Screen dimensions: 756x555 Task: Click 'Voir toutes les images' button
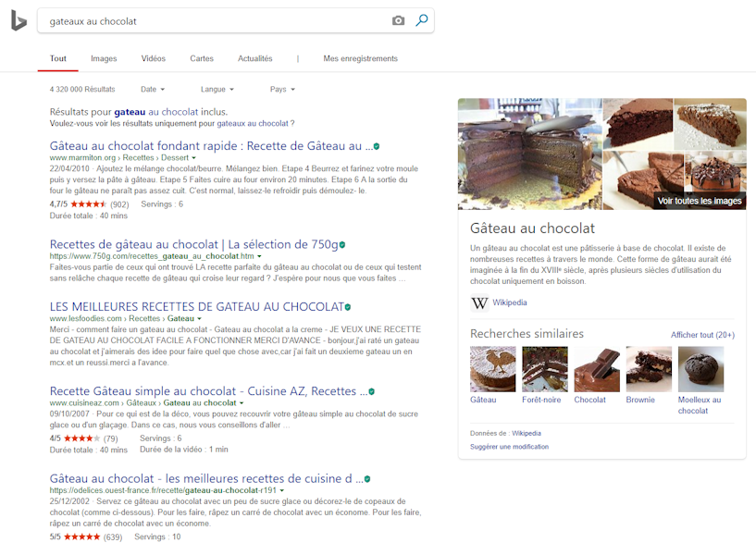pyautogui.click(x=700, y=201)
